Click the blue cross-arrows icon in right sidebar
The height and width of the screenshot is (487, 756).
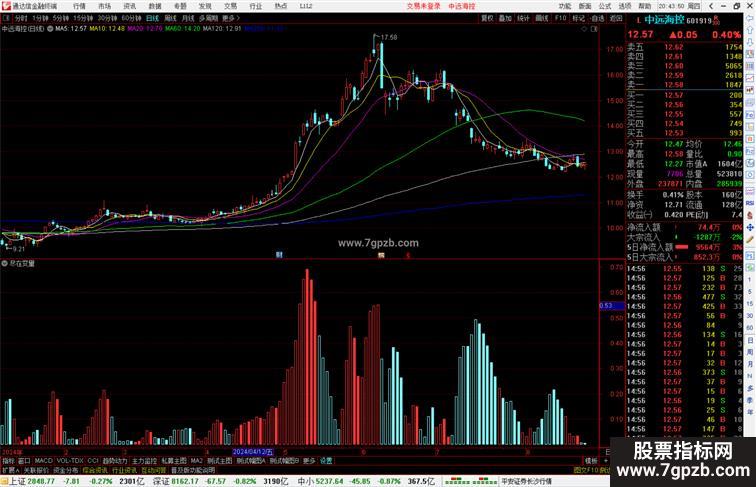[x=750, y=227]
